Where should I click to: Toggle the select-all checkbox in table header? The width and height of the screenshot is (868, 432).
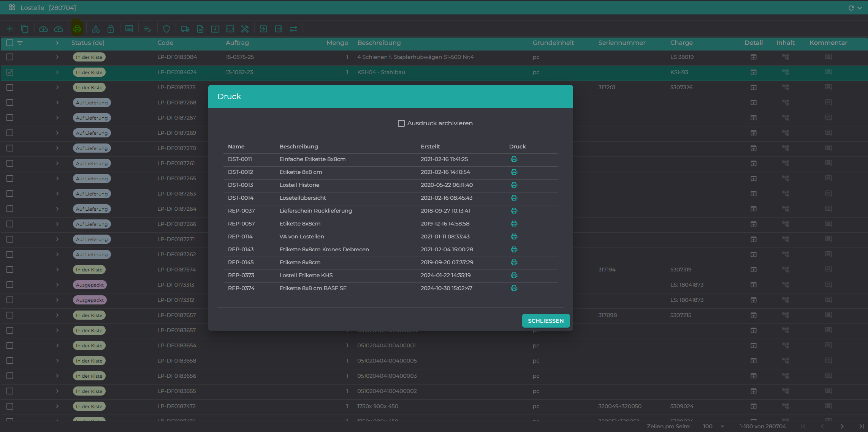click(10, 43)
